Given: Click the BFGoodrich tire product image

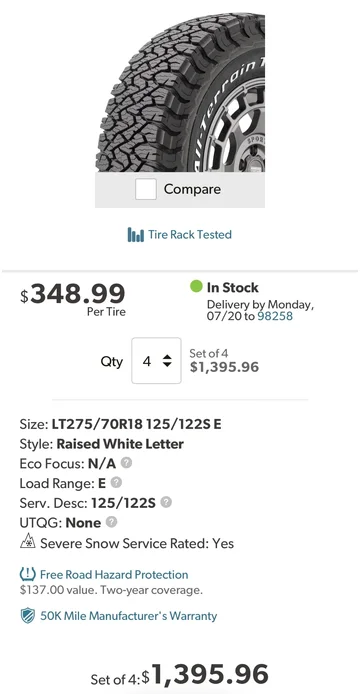Looking at the screenshot, I should click(x=180, y=93).
